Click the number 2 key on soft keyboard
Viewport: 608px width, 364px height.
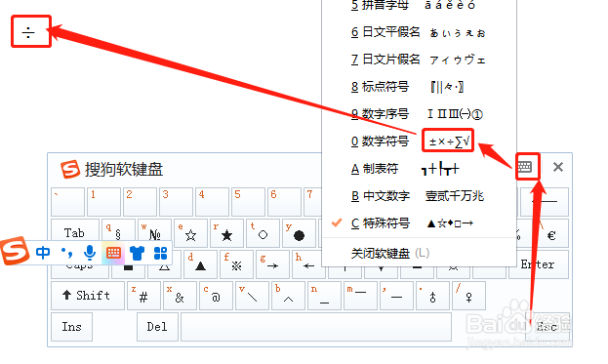point(140,202)
